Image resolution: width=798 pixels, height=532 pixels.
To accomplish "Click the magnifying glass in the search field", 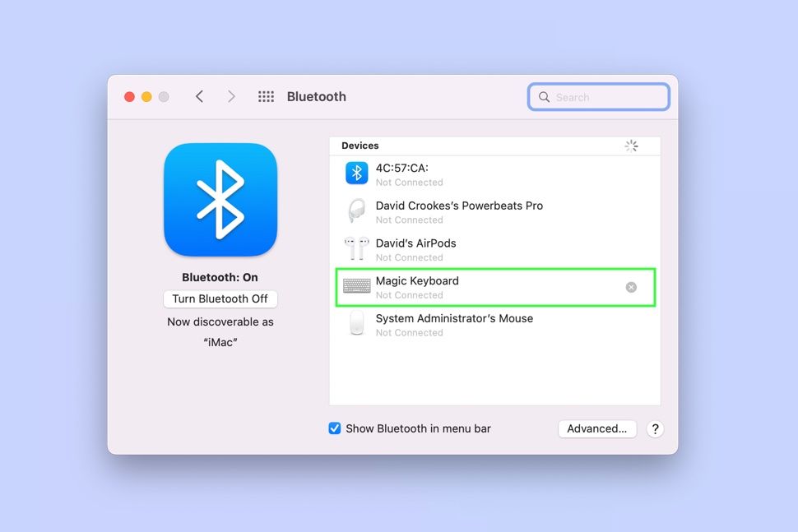I will (x=544, y=97).
